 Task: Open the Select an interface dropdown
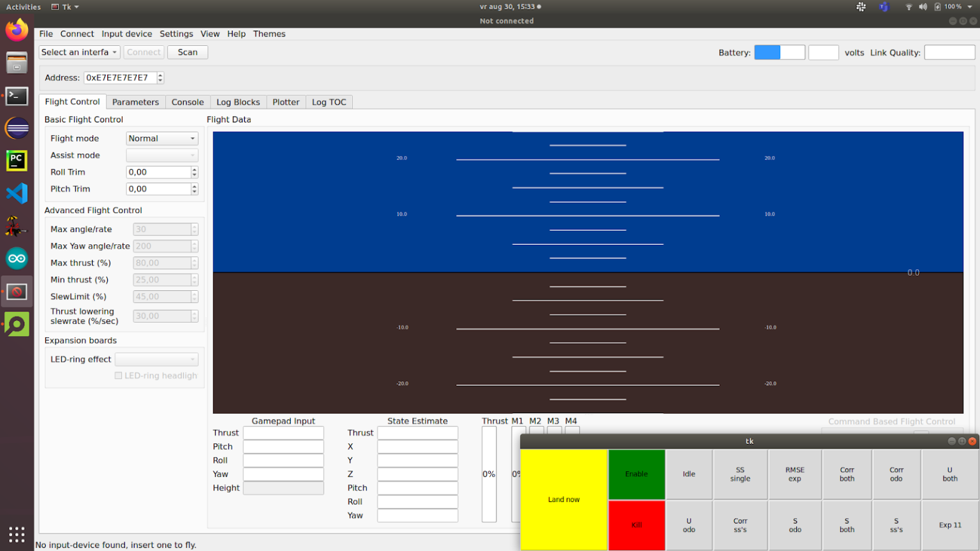click(x=79, y=52)
